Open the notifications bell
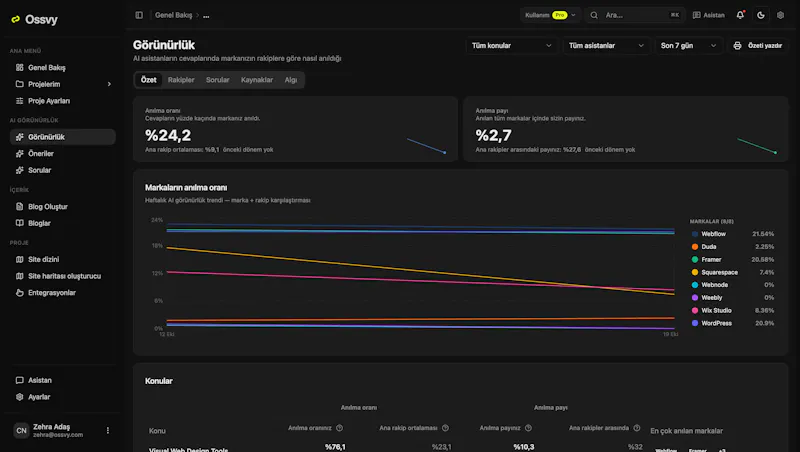This screenshot has width=800, height=452. [740, 15]
